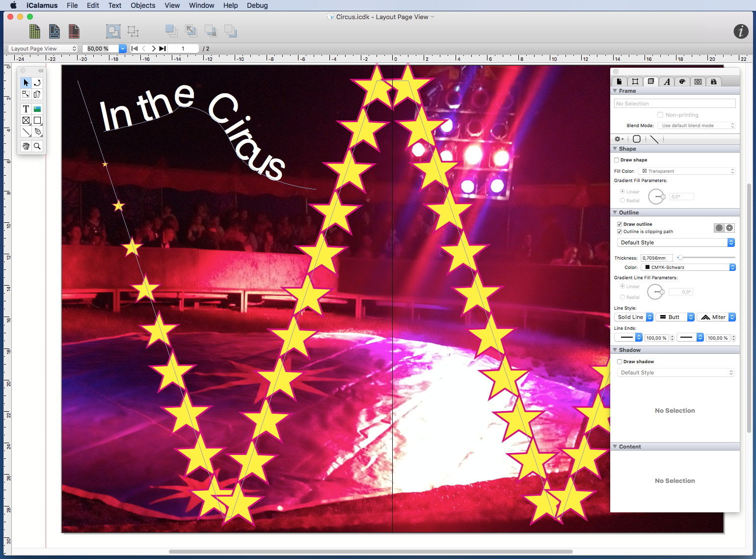Viewport: 756px width, 559px height.
Task: Click the group objects toolbar icon
Action: tap(113, 31)
